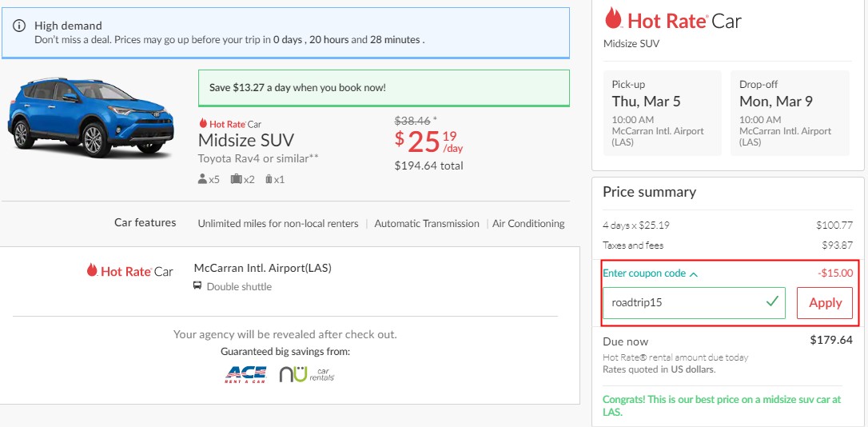Click the Midsize SUV heading
The height and width of the screenshot is (427, 868).
[246, 140]
